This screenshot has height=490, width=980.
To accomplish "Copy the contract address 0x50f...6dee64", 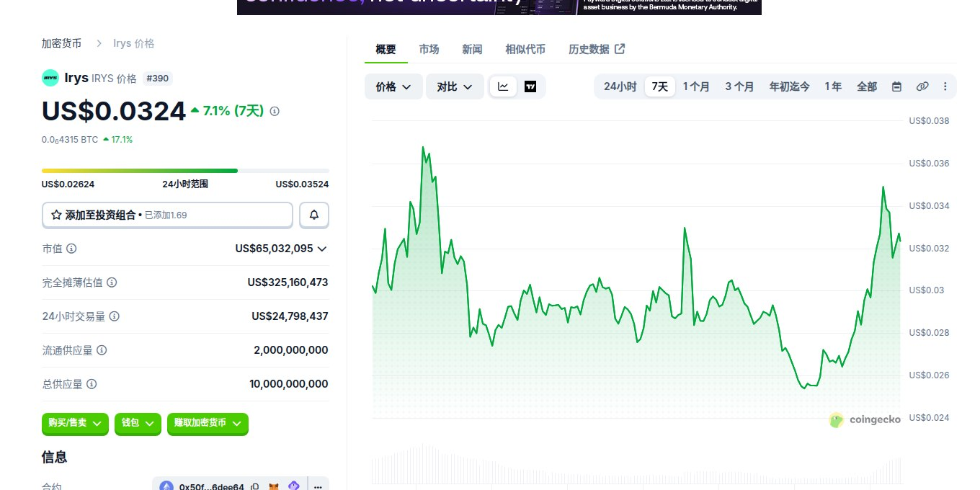I will click(x=255, y=488).
